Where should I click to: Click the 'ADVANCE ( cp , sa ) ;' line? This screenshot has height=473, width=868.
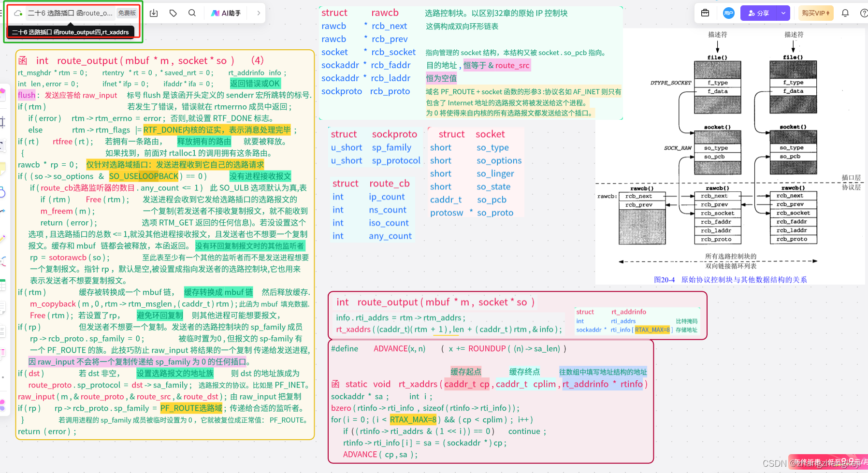(380, 455)
